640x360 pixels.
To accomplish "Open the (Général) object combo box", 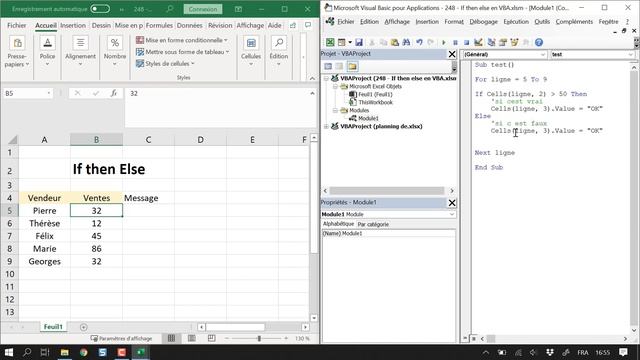I will (504, 54).
